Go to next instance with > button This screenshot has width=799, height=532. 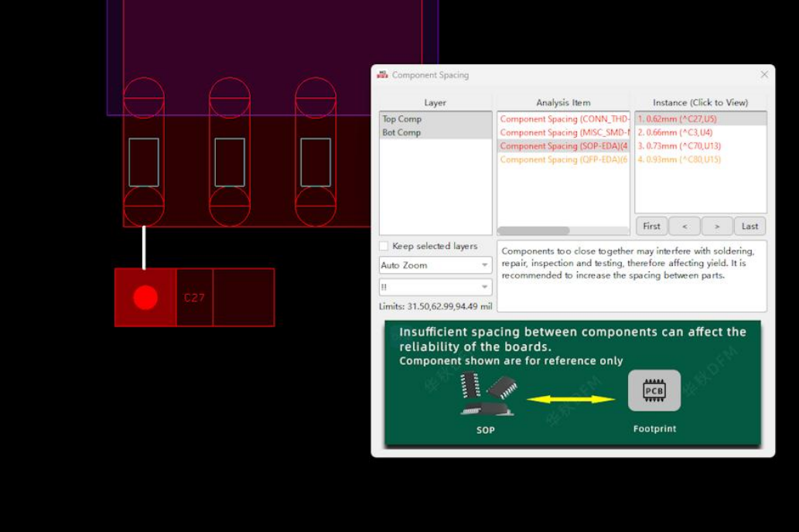(717, 226)
